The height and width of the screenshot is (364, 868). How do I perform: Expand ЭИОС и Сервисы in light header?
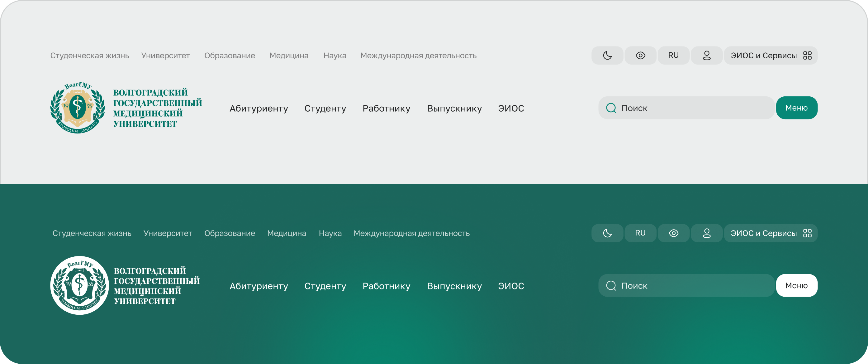[x=763, y=55]
